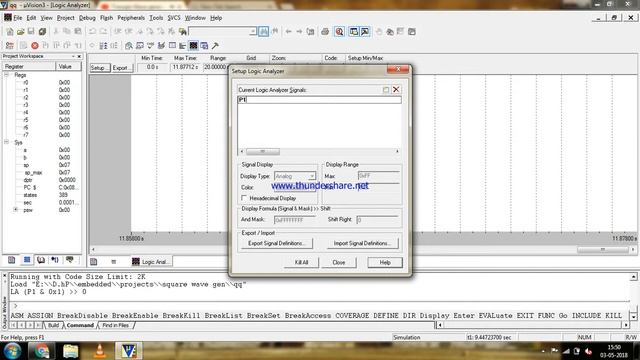Click the Windows Start button
Screen dimensions: 640x360
tap(12, 351)
